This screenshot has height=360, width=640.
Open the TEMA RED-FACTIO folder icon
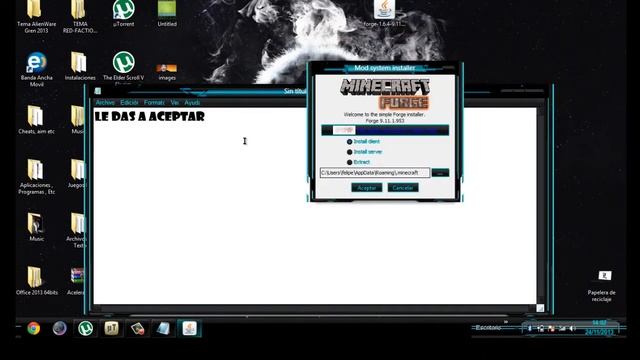[80, 17]
